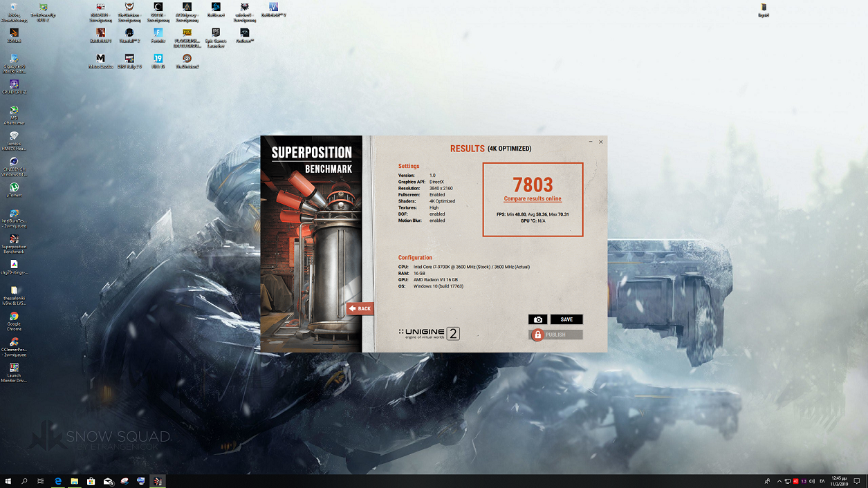The image size is (868, 488).
Task: Open the Anthem desktop shortcut
Action: 245,35
